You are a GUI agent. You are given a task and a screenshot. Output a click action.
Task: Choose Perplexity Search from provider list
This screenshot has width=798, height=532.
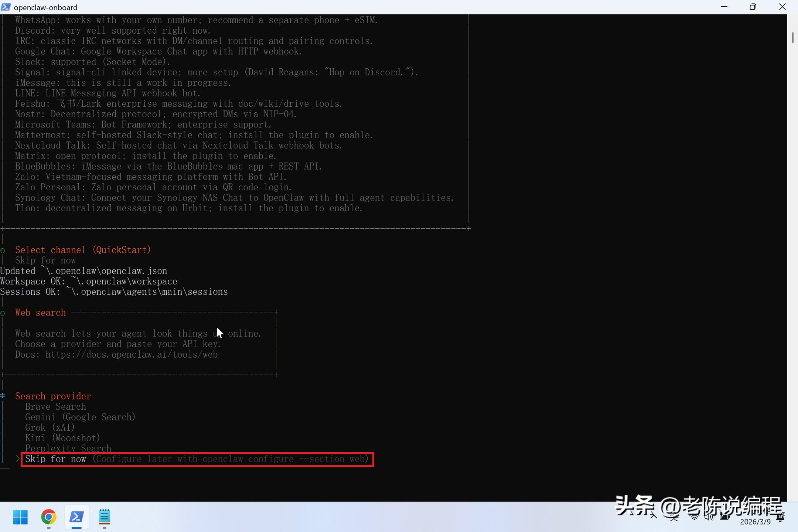(68, 449)
